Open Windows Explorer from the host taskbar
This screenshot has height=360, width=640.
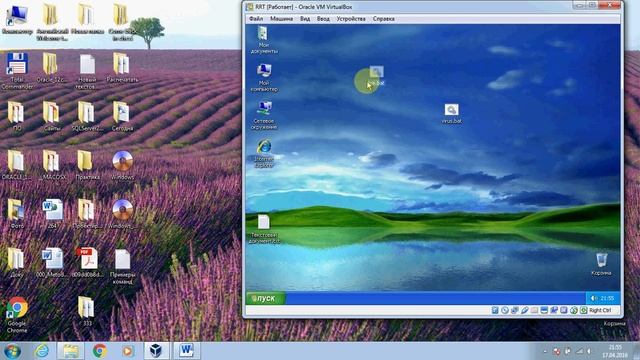tap(71, 351)
